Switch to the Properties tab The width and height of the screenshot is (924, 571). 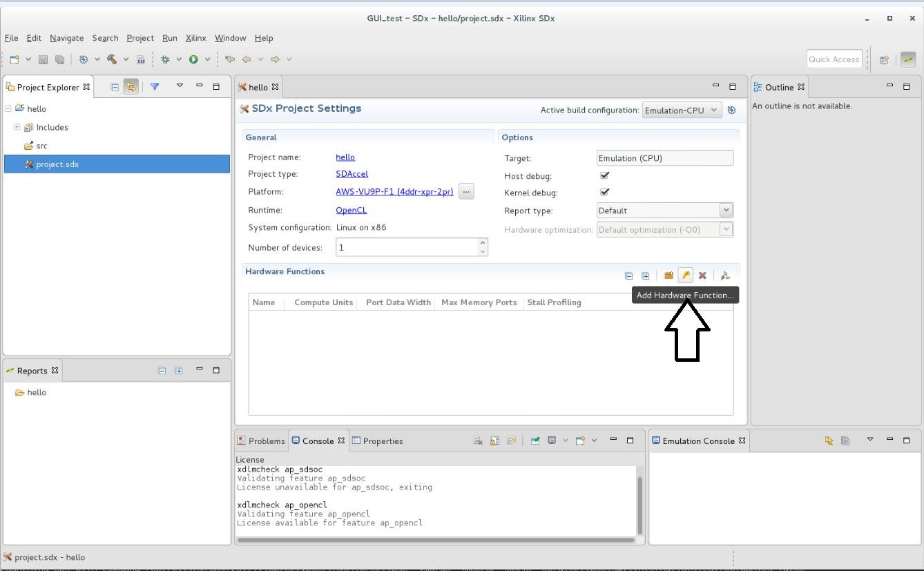377,441
